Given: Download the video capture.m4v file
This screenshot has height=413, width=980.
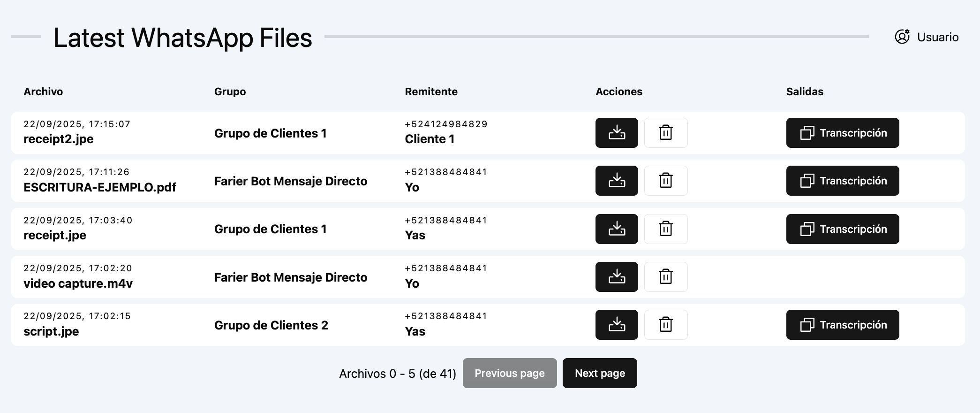Looking at the screenshot, I should pos(616,277).
